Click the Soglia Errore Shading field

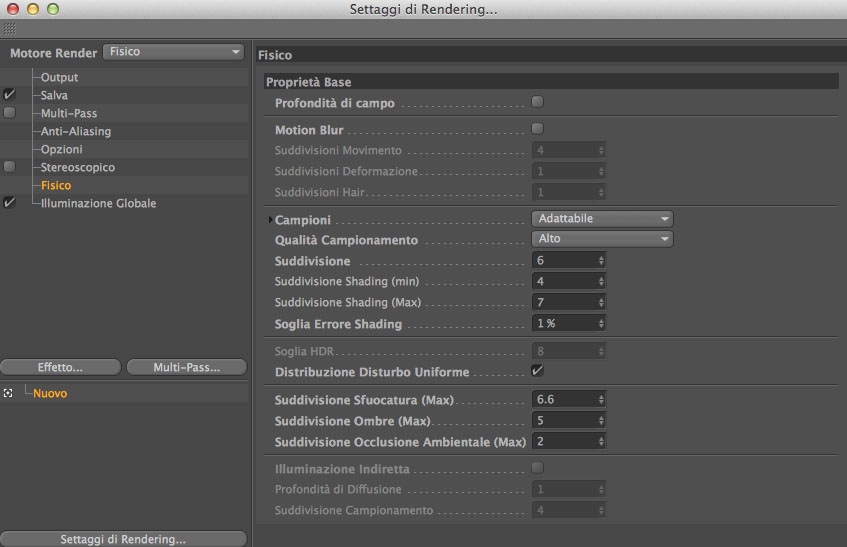[x=565, y=323]
